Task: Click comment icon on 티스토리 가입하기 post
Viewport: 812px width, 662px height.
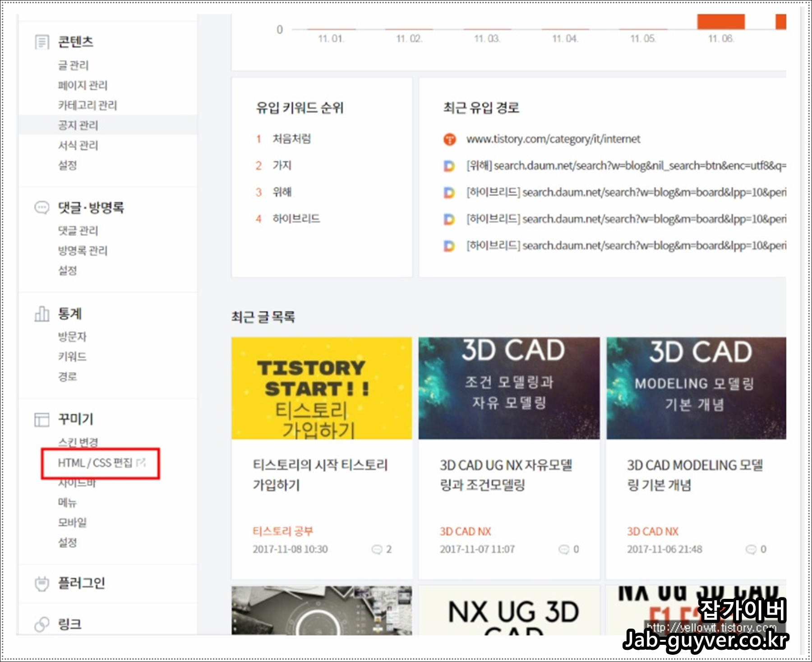Action: point(377,549)
